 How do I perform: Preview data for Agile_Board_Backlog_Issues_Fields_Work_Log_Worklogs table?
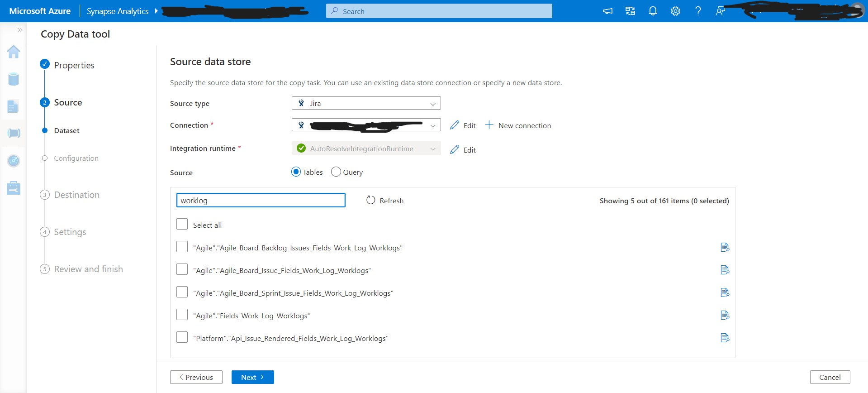[x=725, y=247]
